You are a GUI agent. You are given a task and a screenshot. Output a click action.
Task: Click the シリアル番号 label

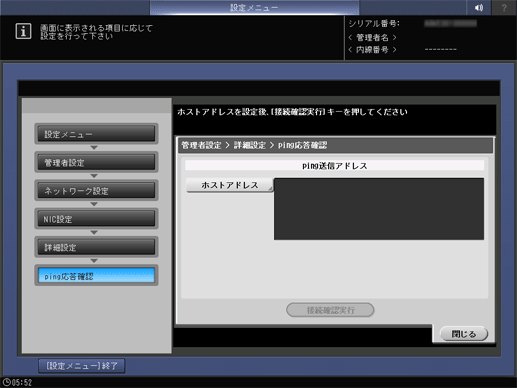click(374, 23)
